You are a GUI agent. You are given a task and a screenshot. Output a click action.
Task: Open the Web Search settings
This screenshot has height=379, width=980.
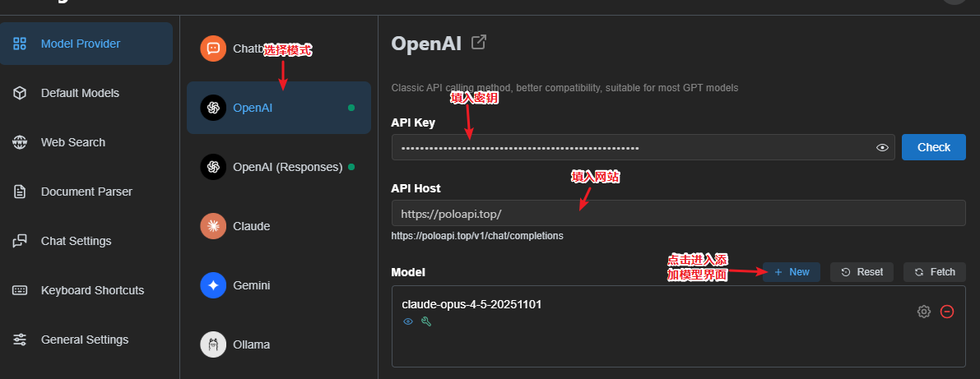pos(73,142)
